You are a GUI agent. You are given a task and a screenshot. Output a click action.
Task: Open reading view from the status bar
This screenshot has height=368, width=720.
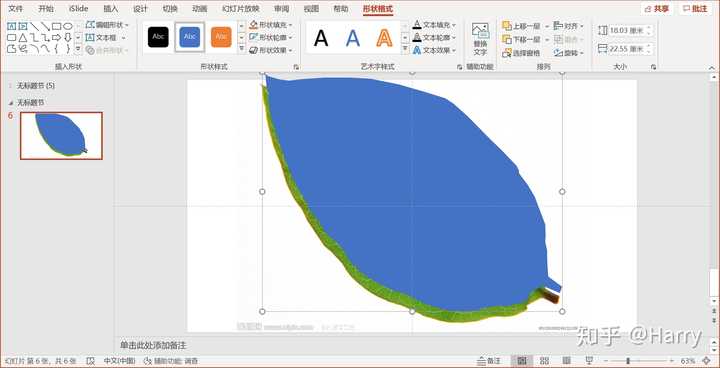(567, 361)
